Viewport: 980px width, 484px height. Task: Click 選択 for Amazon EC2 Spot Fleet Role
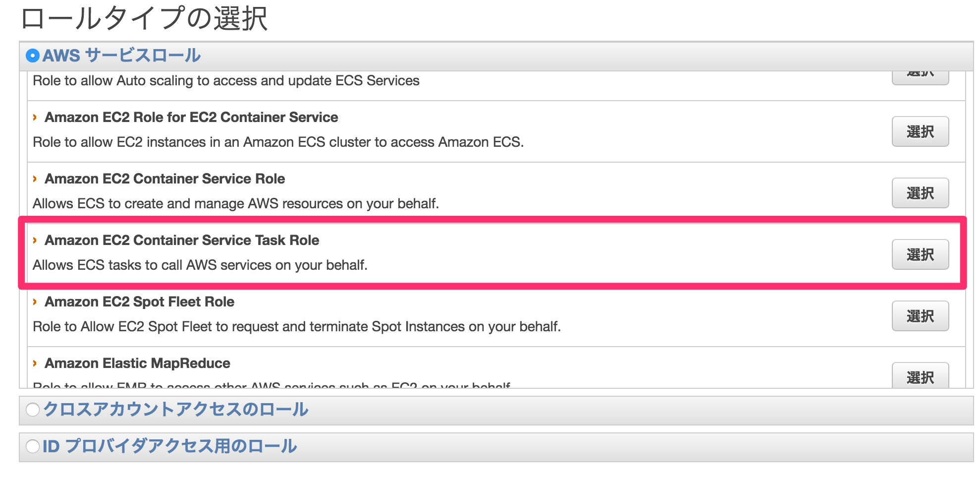920,316
